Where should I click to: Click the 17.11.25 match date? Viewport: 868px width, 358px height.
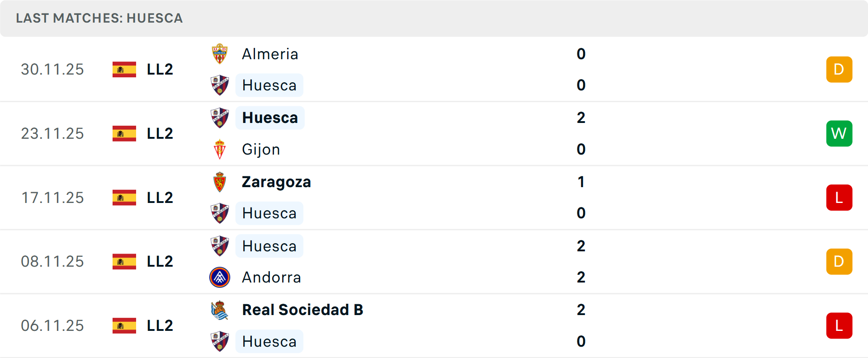point(52,198)
